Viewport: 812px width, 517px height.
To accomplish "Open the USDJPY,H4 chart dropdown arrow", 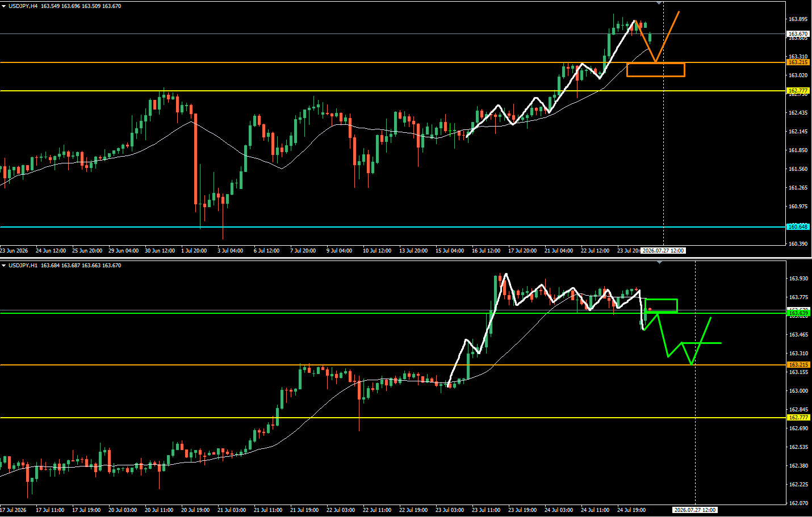I will [4, 6].
